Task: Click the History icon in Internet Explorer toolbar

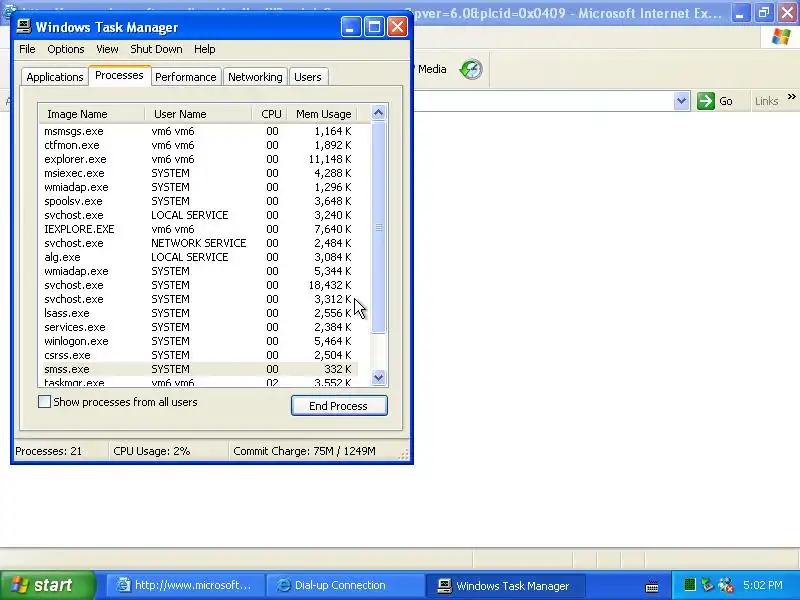Action: pos(470,69)
